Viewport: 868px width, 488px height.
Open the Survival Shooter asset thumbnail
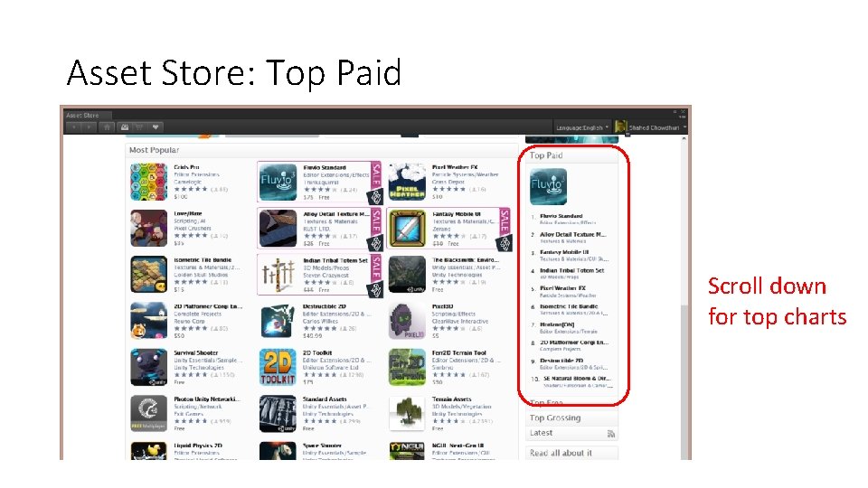(149, 367)
